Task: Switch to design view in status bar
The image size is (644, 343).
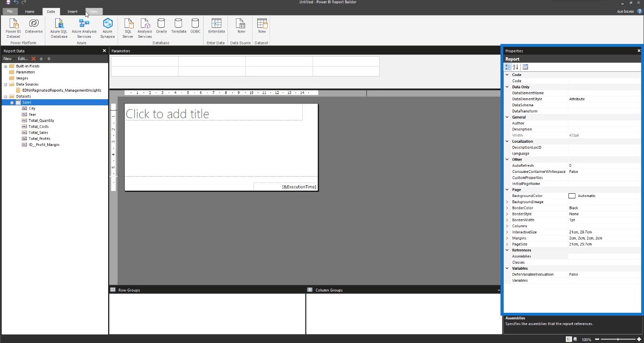Action: (x=569, y=339)
